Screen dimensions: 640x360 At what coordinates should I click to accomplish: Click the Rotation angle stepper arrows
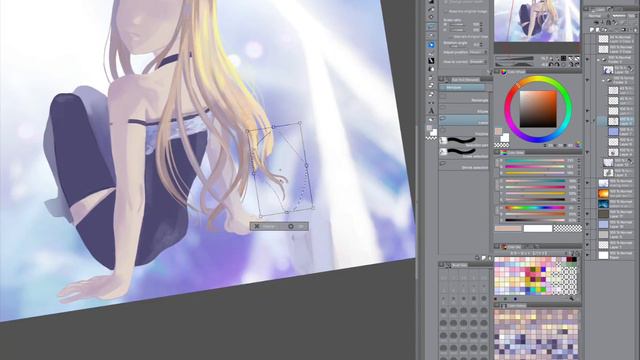click(x=482, y=44)
